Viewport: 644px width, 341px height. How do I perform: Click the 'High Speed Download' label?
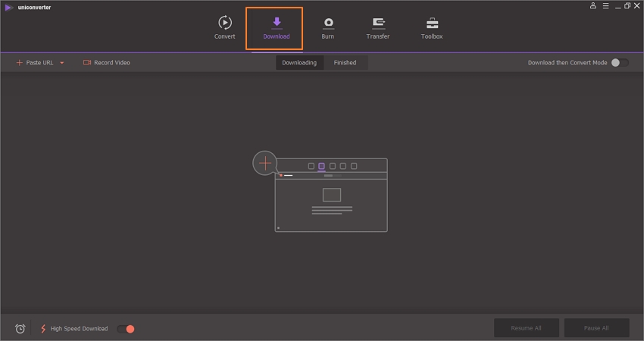(x=80, y=329)
